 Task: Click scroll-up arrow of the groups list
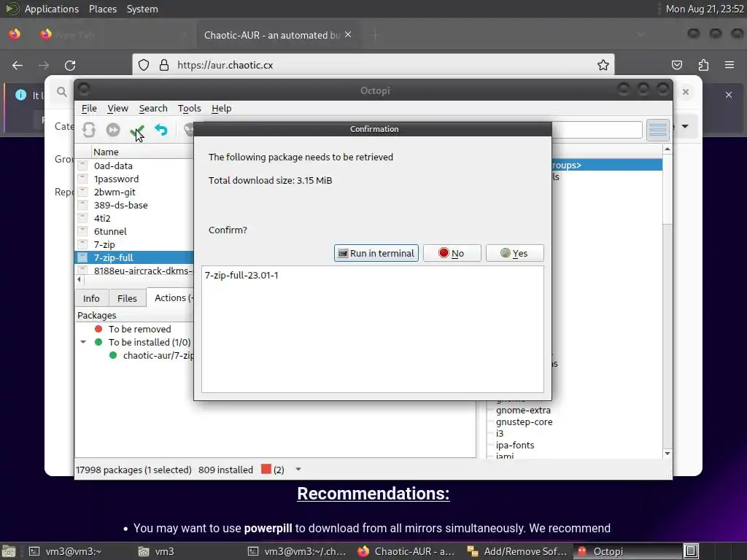coord(667,149)
